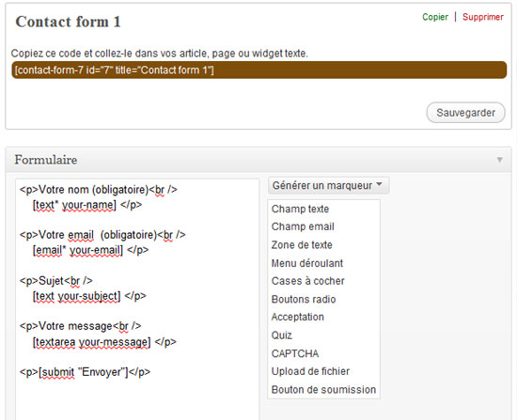Select Quiz tag option

pos(282,335)
